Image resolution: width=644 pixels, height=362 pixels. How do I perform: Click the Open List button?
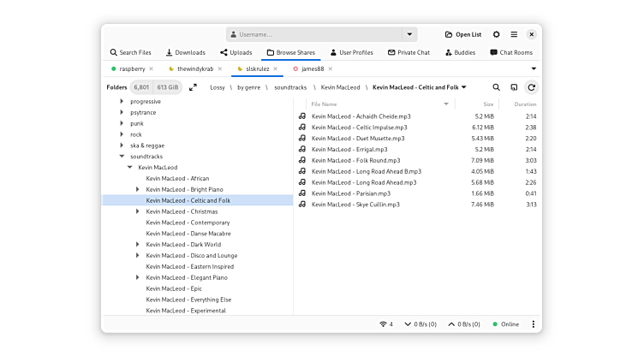click(462, 34)
